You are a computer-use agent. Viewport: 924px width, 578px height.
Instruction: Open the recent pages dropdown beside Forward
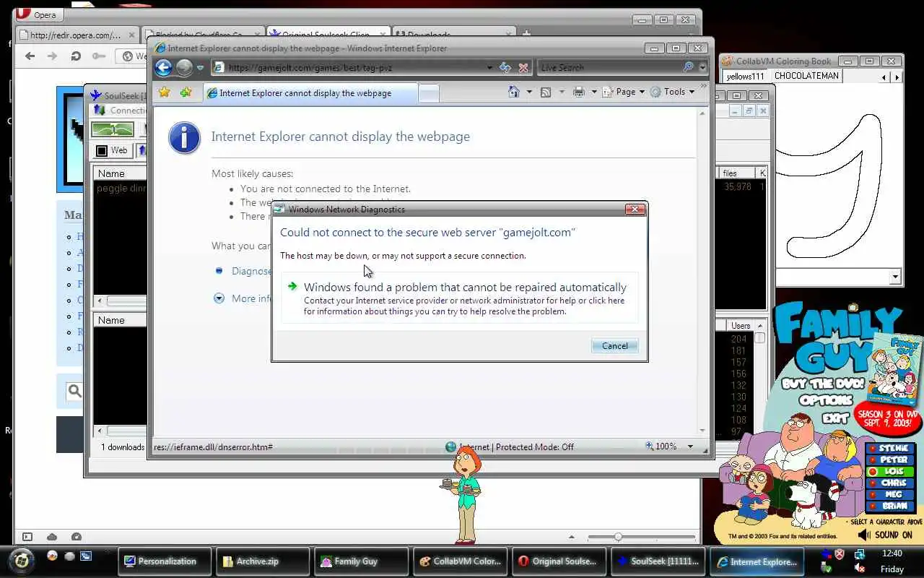coord(200,68)
